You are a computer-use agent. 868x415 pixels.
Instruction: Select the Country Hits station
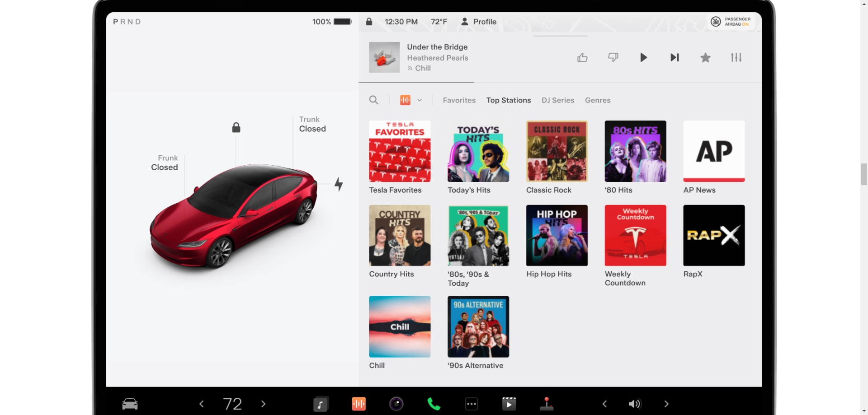click(400, 235)
